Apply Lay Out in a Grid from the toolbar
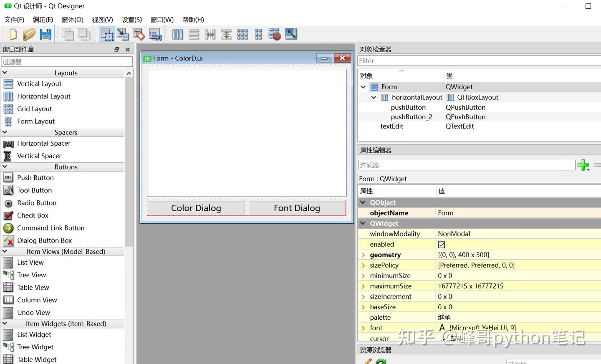This screenshot has height=364, width=601. click(242, 35)
